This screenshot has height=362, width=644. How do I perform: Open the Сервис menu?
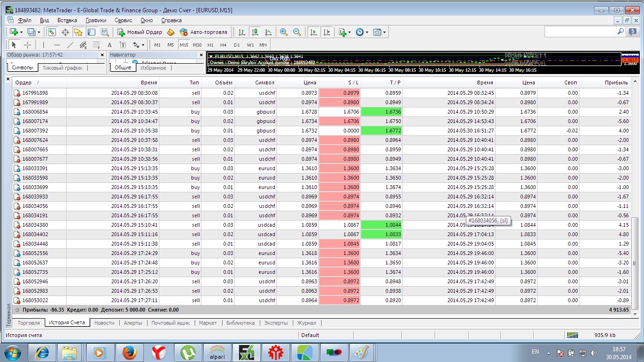[124, 20]
